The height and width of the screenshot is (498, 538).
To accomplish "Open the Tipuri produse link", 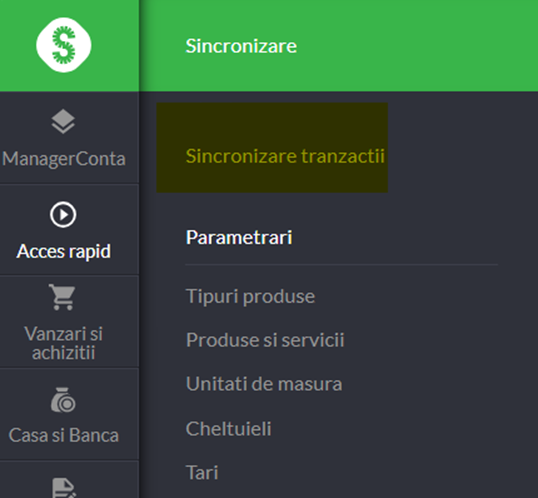I will click(250, 296).
